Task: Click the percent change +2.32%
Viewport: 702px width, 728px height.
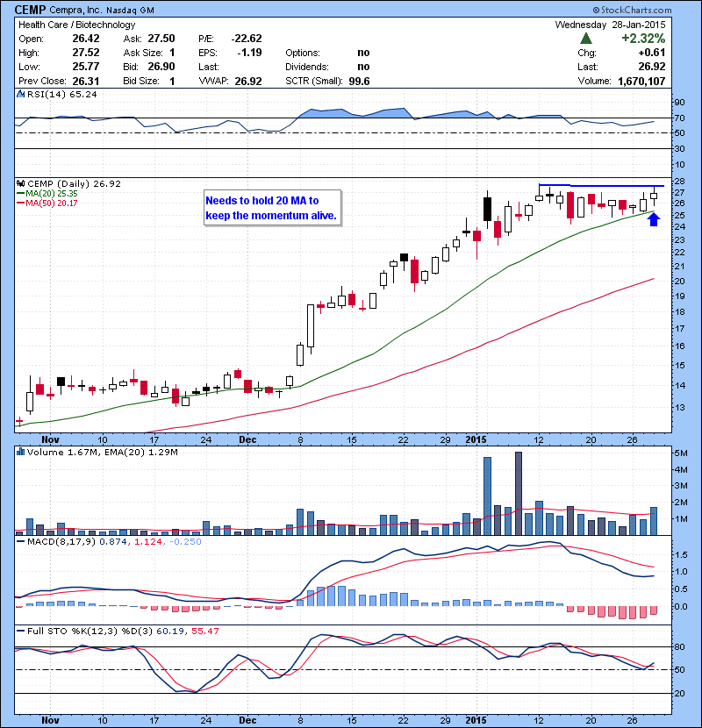Action: tap(643, 38)
